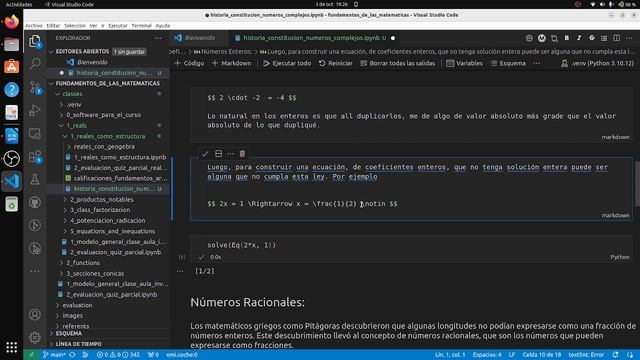640x360 pixels.
Task: Open calificaciones_fundamentos file in explorer
Action: [120, 178]
